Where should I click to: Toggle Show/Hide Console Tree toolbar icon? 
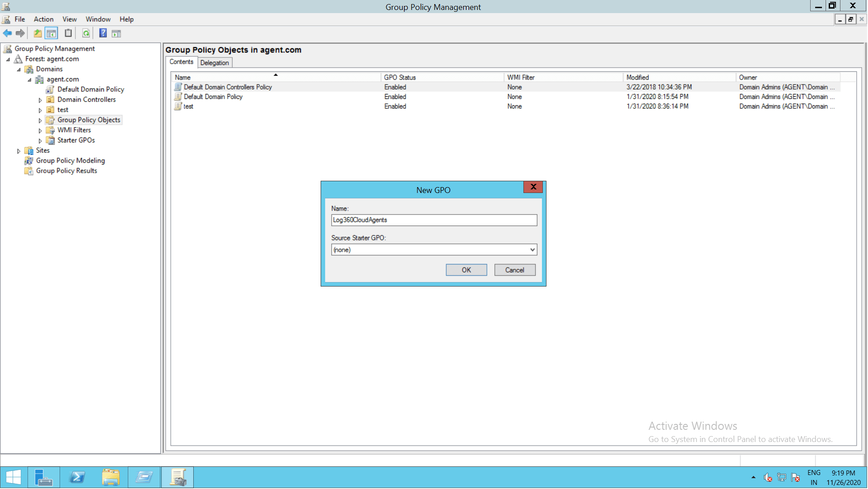(51, 33)
